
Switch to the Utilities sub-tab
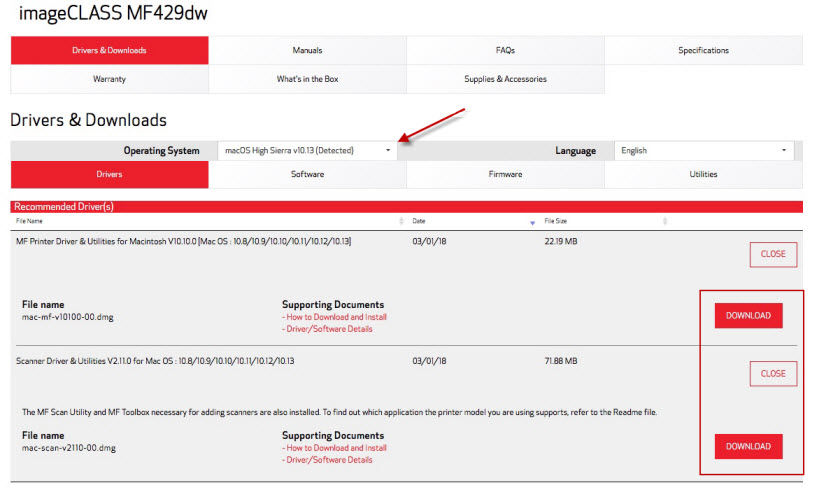click(704, 174)
